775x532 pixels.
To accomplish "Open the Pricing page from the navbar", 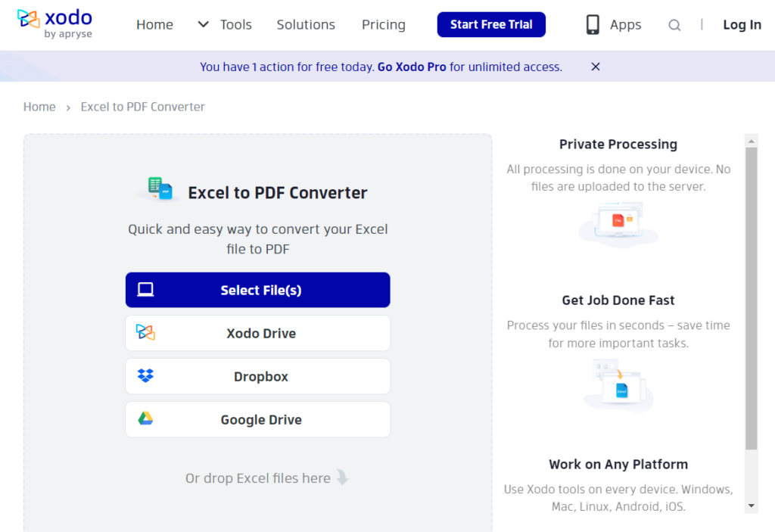I will pos(383,24).
